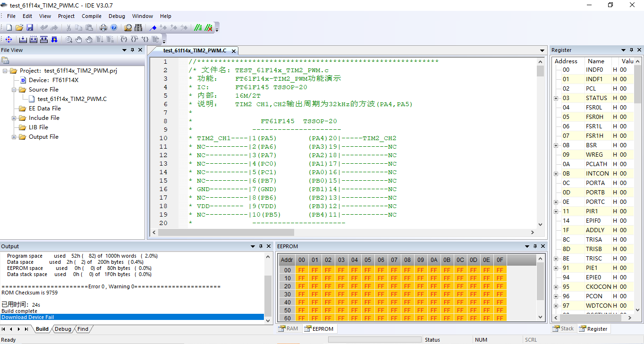
Task: Click the step-out braces icon
Action: (145, 39)
